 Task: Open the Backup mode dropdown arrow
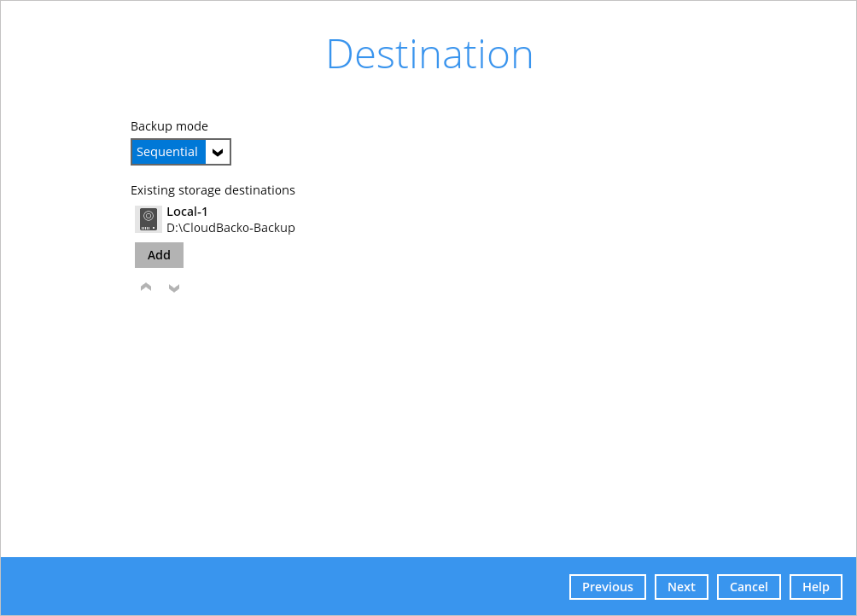pos(218,153)
